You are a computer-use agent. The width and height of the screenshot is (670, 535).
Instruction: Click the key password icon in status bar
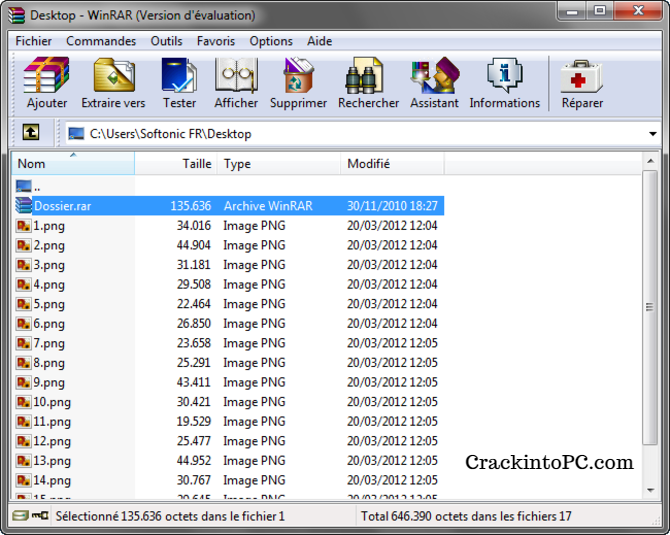pyautogui.click(x=40, y=516)
